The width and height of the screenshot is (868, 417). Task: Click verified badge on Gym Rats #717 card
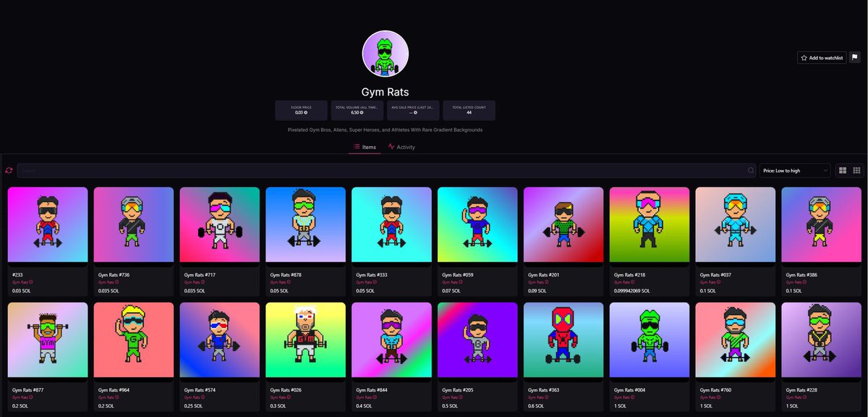pos(203,282)
